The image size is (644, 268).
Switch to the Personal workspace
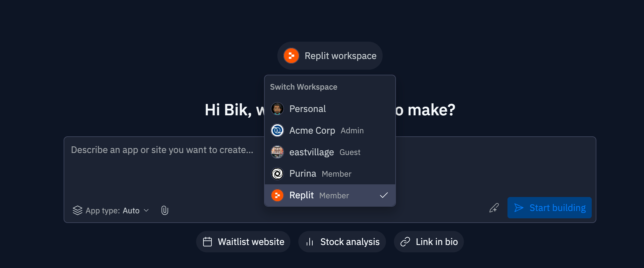pyautogui.click(x=307, y=109)
